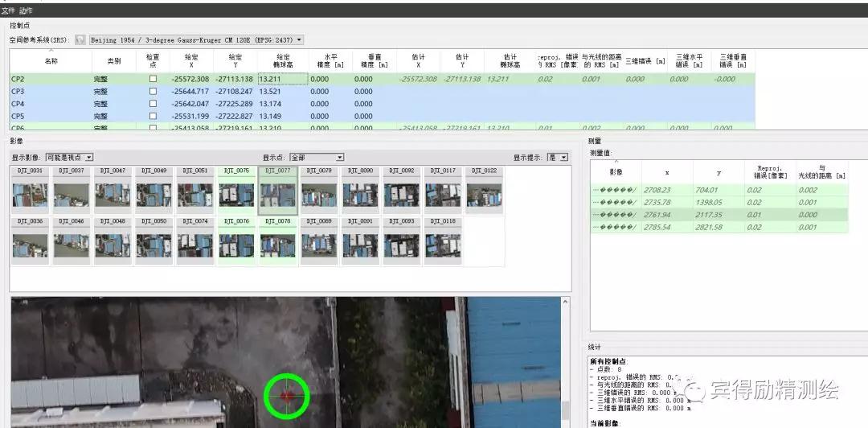
Task: Expand the Beijing 1954 SRS dropdown
Action: point(299,39)
